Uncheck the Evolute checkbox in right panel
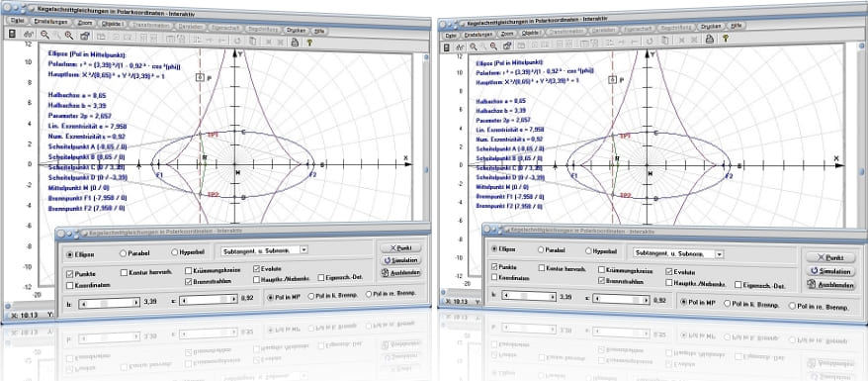 (x=668, y=272)
